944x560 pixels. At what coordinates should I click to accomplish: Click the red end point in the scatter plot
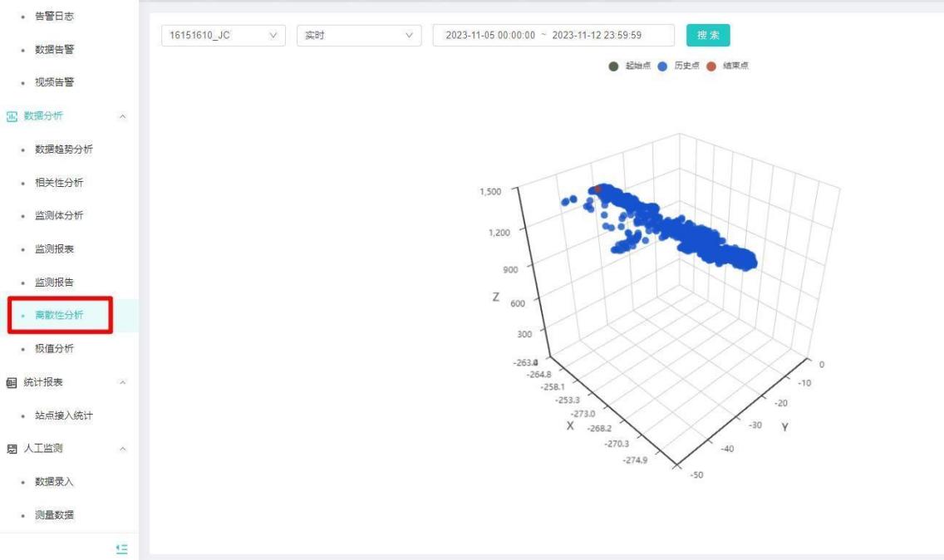click(x=597, y=189)
